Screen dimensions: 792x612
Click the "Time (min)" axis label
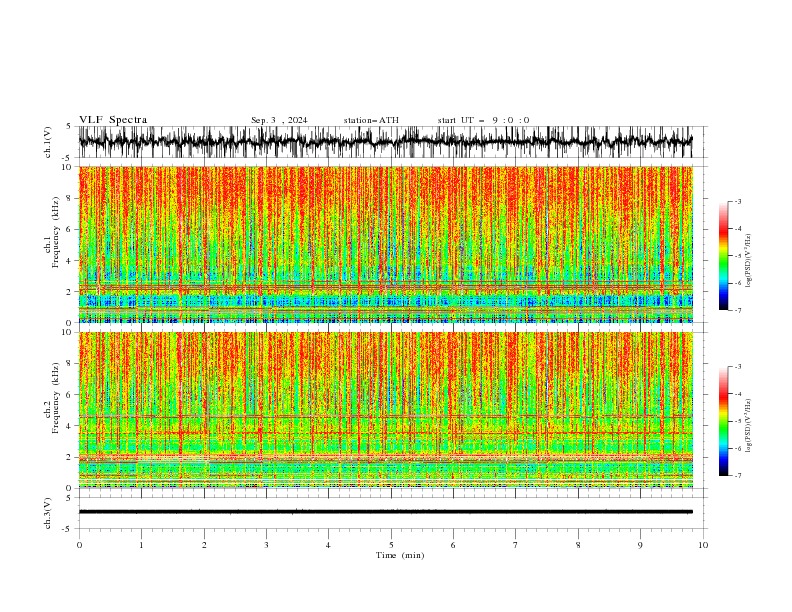[400, 555]
